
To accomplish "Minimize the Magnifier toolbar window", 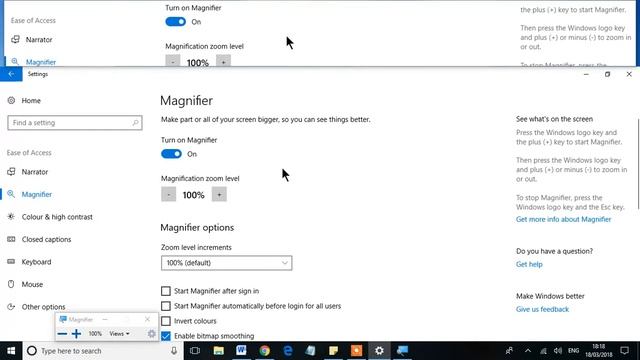I will point(105,319).
